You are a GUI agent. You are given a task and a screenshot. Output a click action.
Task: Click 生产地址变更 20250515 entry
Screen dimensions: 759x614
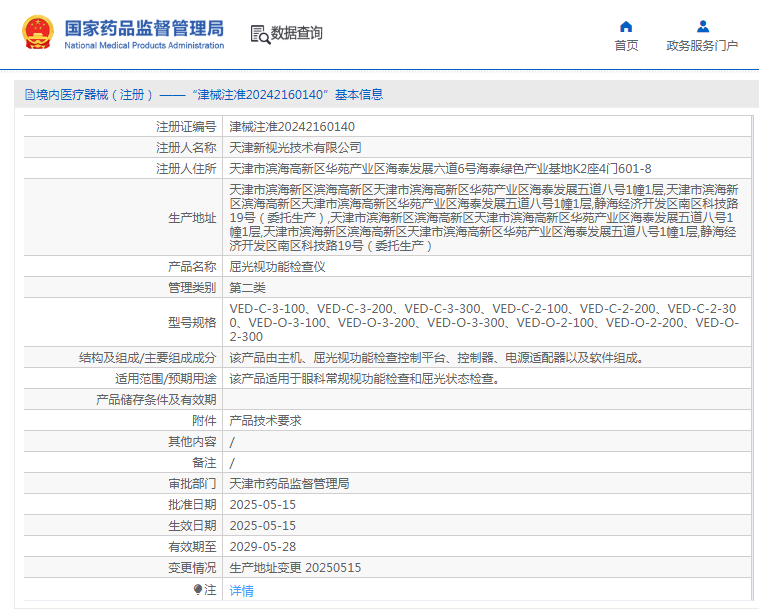(295, 568)
